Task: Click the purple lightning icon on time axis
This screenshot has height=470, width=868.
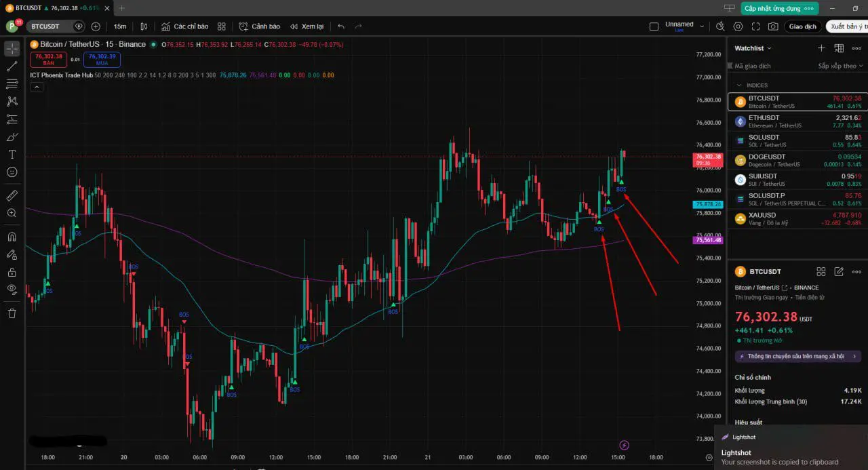Action: 625,445
